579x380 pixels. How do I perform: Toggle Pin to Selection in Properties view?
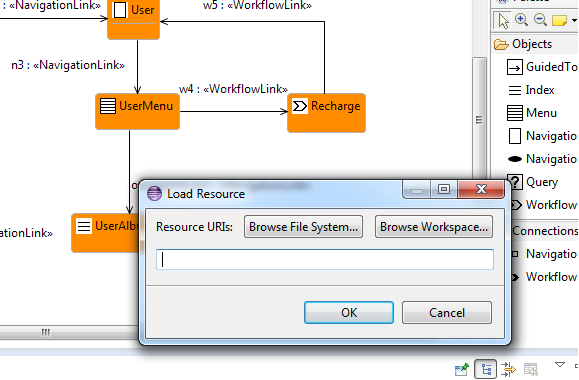tap(462, 369)
